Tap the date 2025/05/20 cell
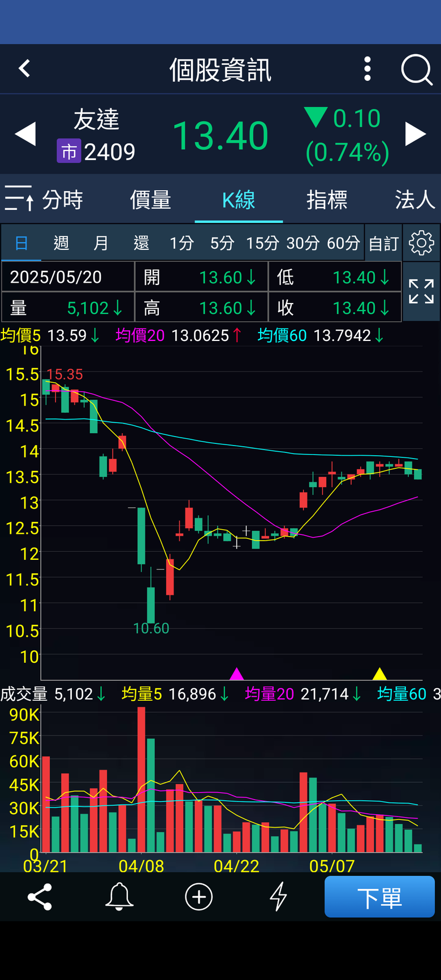Image resolution: width=441 pixels, height=980 pixels. click(68, 277)
